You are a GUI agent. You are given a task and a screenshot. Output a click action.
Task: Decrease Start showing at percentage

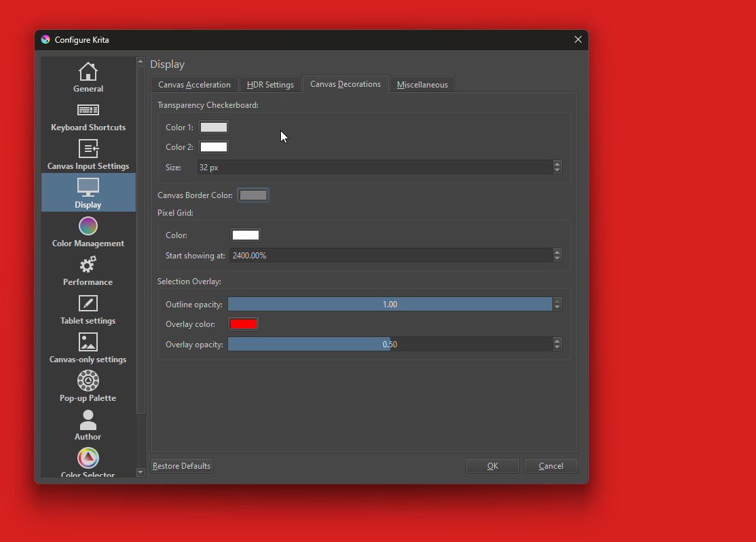(557, 258)
